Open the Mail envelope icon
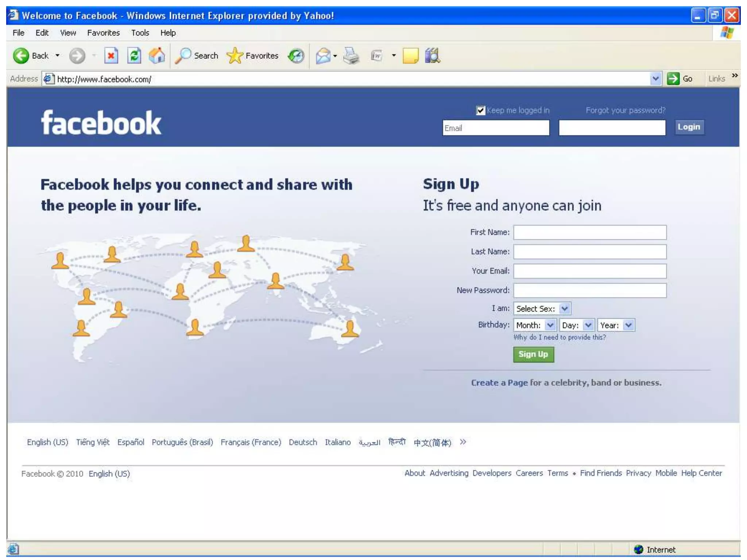 click(323, 56)
